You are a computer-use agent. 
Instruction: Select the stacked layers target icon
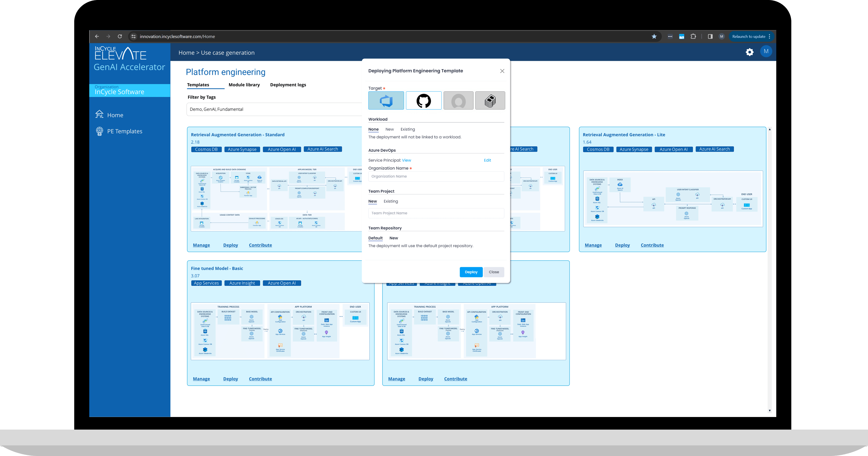490,100
